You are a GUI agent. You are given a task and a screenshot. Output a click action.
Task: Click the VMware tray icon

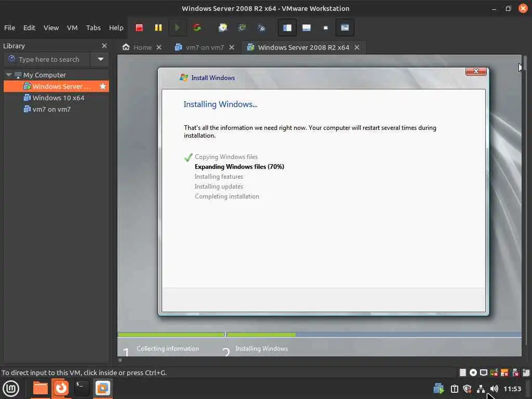point(438,389)
